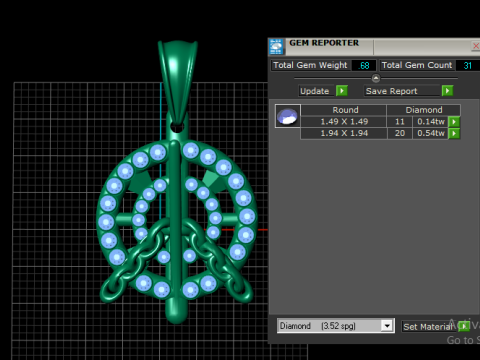
Task: Click the 0.54tw weight cell
Action: tap(431, 133)
